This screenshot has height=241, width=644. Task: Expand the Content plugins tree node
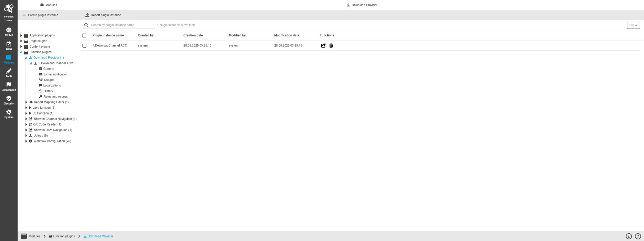[x=21, y=46]
